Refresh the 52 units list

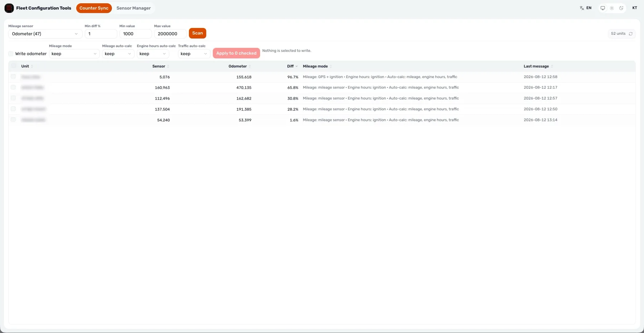pyautogui.click(x=630, y=34)
